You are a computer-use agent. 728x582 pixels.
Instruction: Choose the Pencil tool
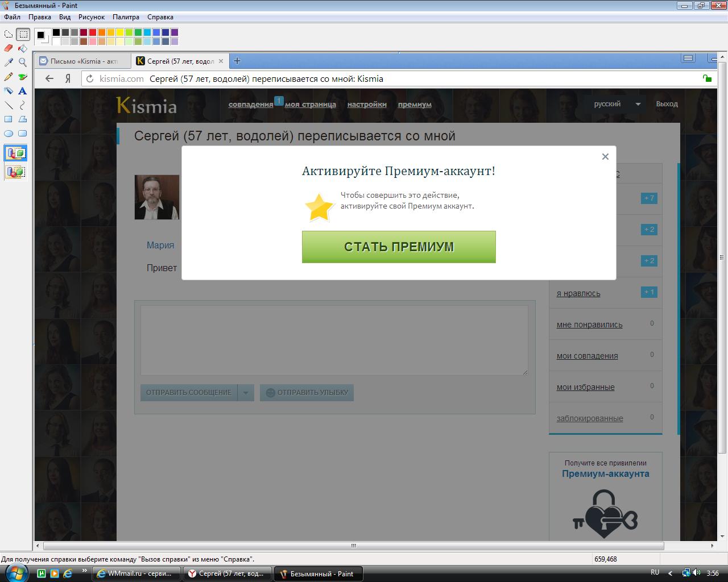9,77
